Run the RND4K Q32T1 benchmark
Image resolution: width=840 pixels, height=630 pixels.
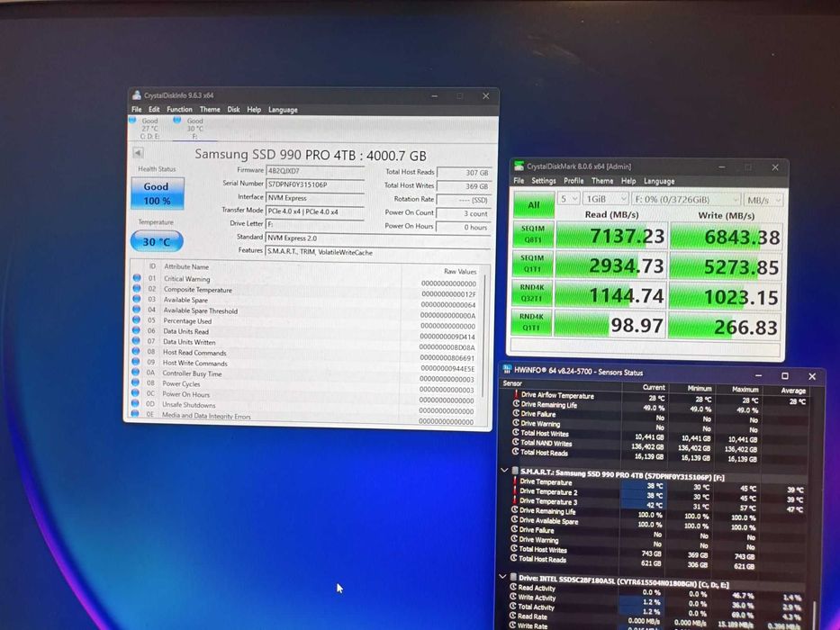click(x=532, y=293)
